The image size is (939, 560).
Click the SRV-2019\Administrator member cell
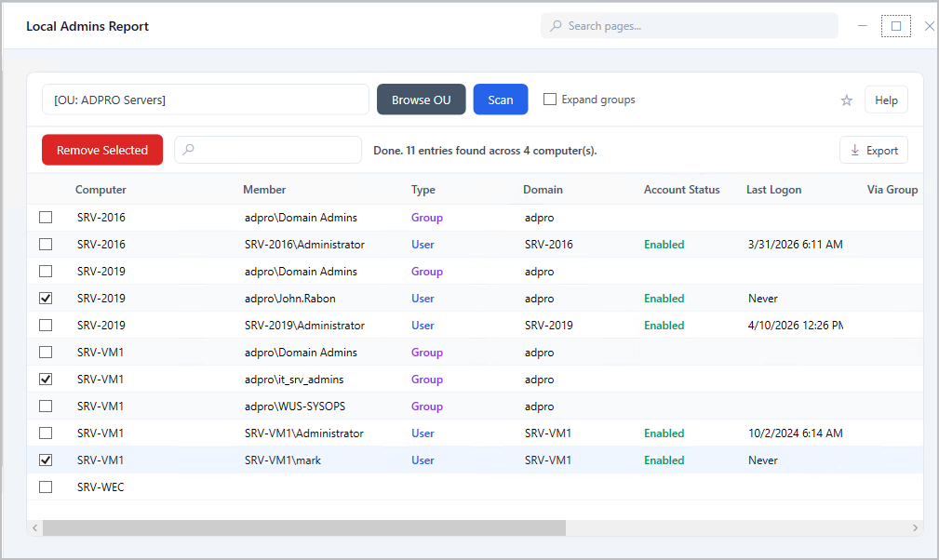[304, 325]
